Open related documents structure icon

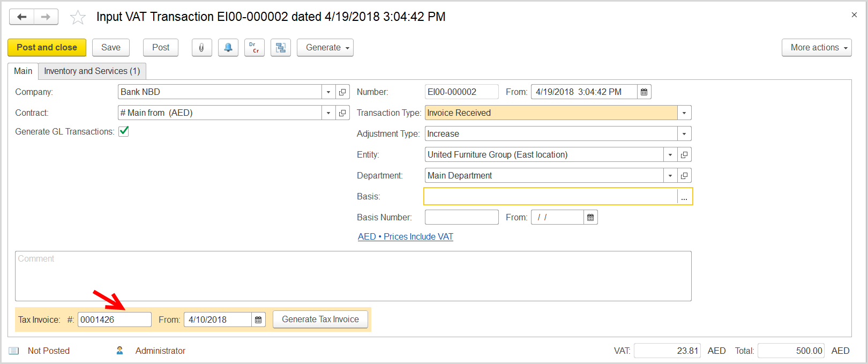point(281,47)
